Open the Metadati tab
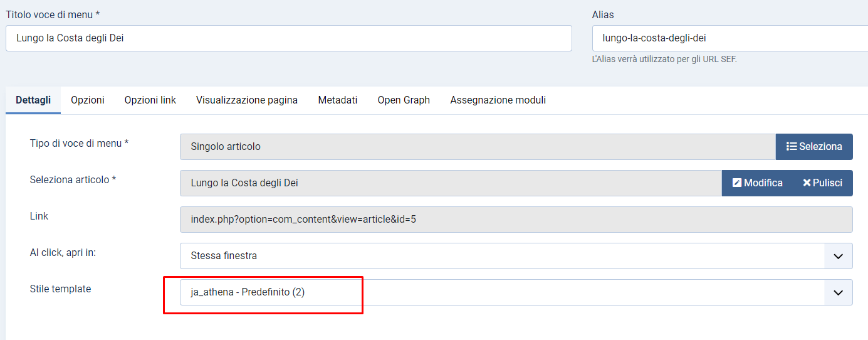The width and height of the screenshot is (868, 340). pos(338,100)
